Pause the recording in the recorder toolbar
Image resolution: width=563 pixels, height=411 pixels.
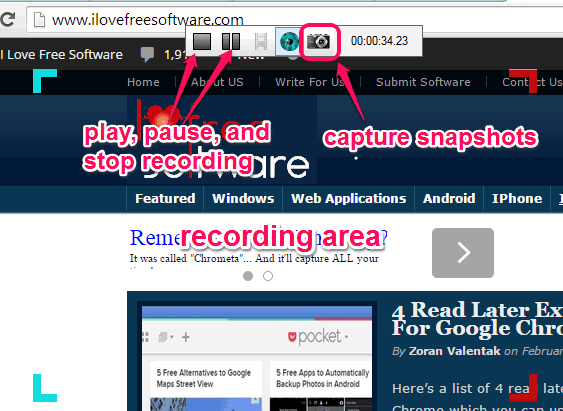click(231, 41)
